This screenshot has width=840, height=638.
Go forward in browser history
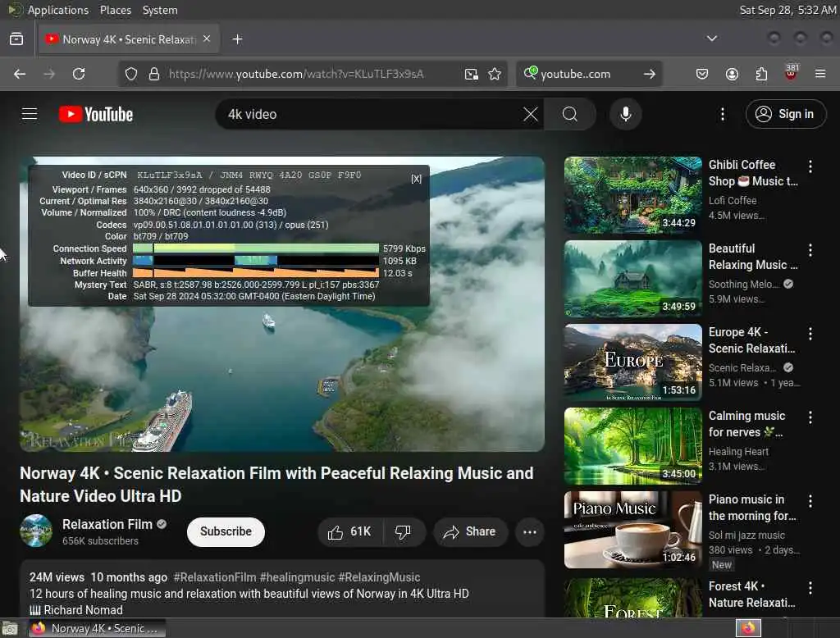(49, 74)
